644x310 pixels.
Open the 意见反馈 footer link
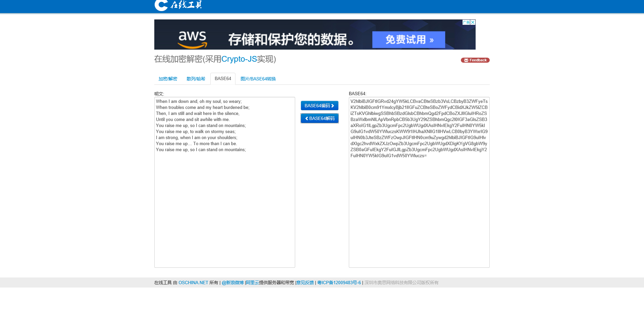click(x=305, y=283)
